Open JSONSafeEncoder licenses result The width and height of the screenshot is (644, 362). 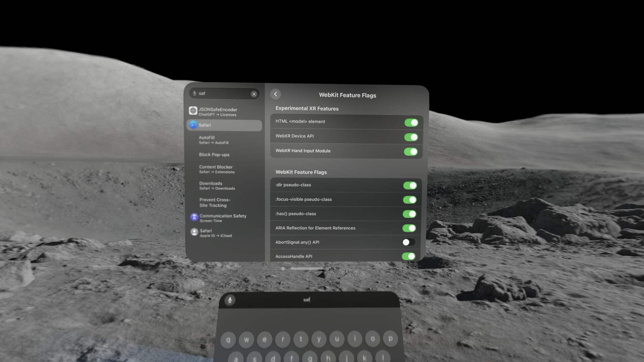coord(224,112)
